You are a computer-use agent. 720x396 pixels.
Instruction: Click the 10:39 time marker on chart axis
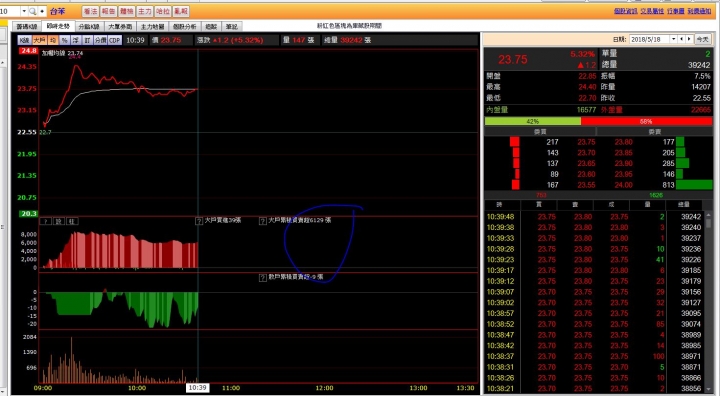tap(197, 388)
